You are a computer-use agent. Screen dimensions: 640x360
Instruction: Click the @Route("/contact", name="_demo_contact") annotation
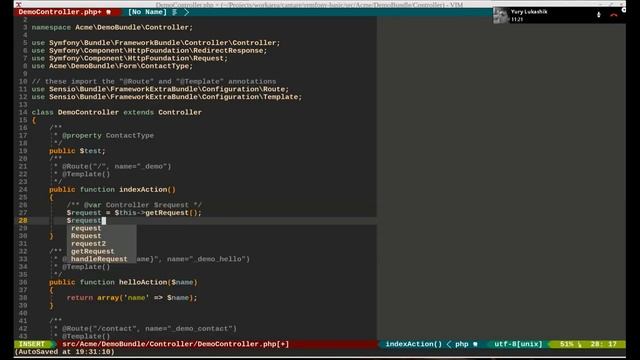coord(149,329)
